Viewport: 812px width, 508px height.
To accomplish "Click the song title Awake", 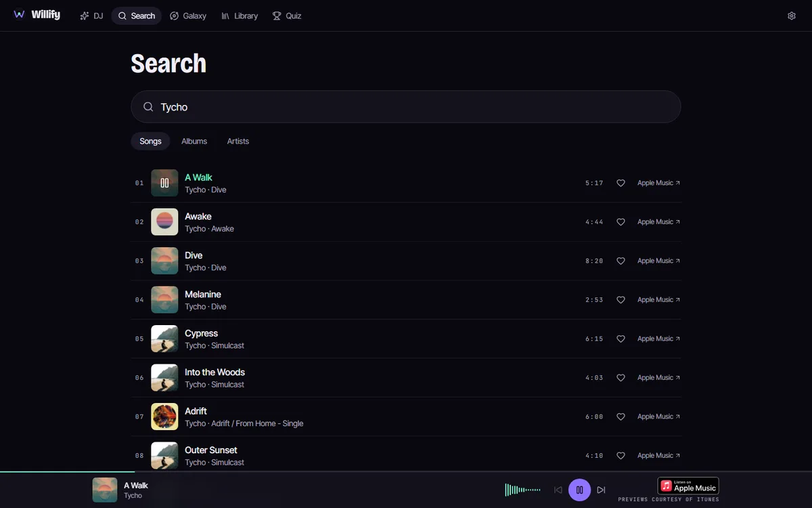I will pos(198,217).
